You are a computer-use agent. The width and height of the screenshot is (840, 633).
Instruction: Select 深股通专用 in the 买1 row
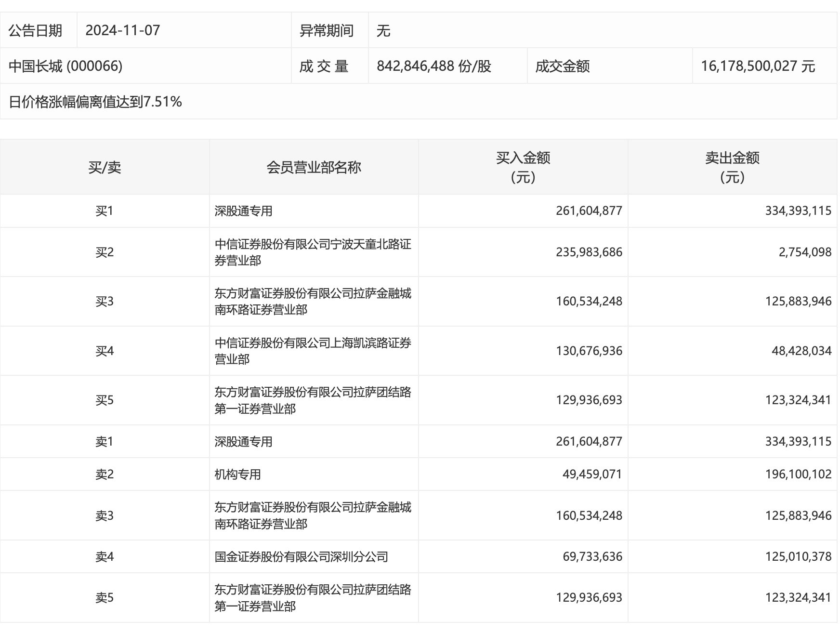243,211
